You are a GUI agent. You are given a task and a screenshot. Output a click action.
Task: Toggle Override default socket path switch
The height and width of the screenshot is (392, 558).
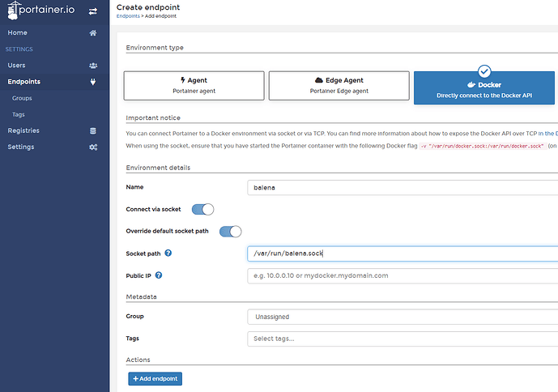[230, 232]
